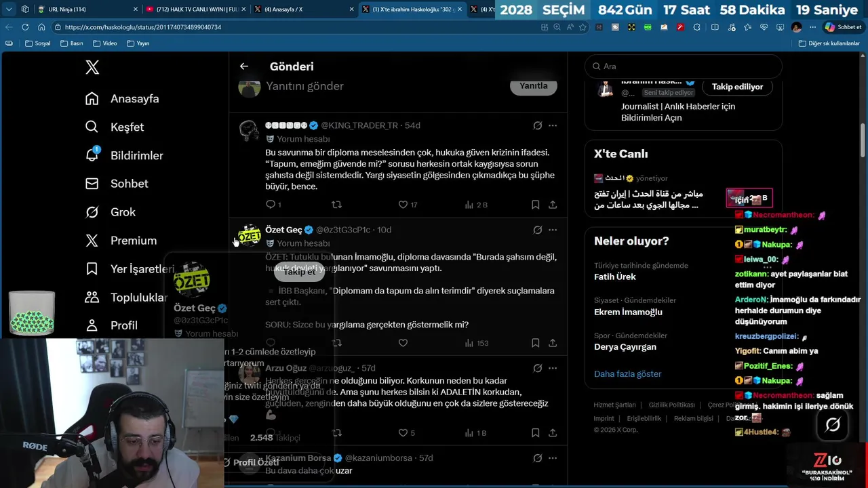868x488 pixels.
Task: Like the Özet Geç post
Action: pos(403,343)
